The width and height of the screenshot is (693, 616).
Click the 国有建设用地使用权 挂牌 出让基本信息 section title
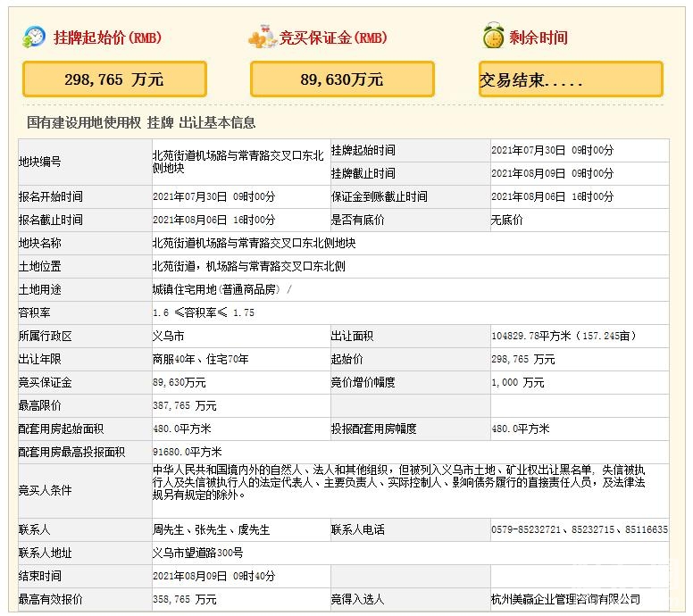(141, 122)
